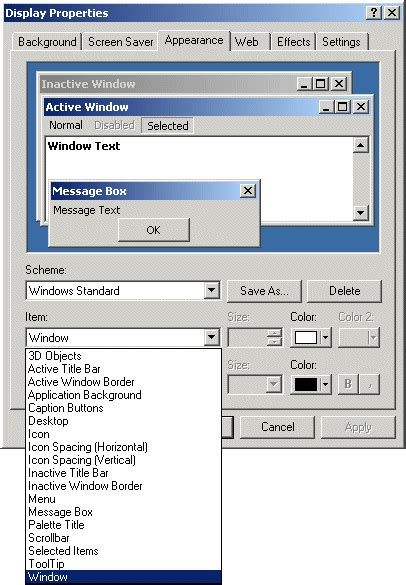Click Window Text in preview area

coord(84,146)
